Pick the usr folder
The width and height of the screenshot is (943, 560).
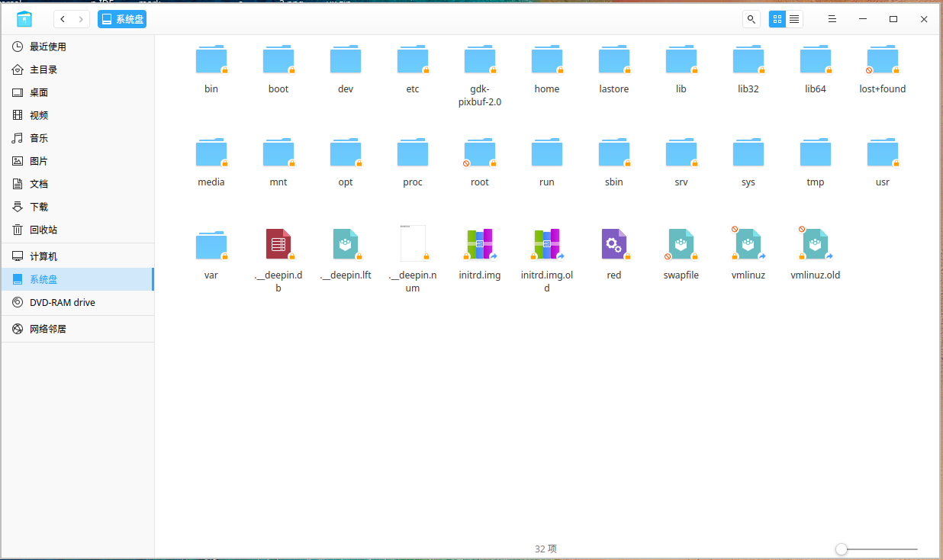click(883, 153)
